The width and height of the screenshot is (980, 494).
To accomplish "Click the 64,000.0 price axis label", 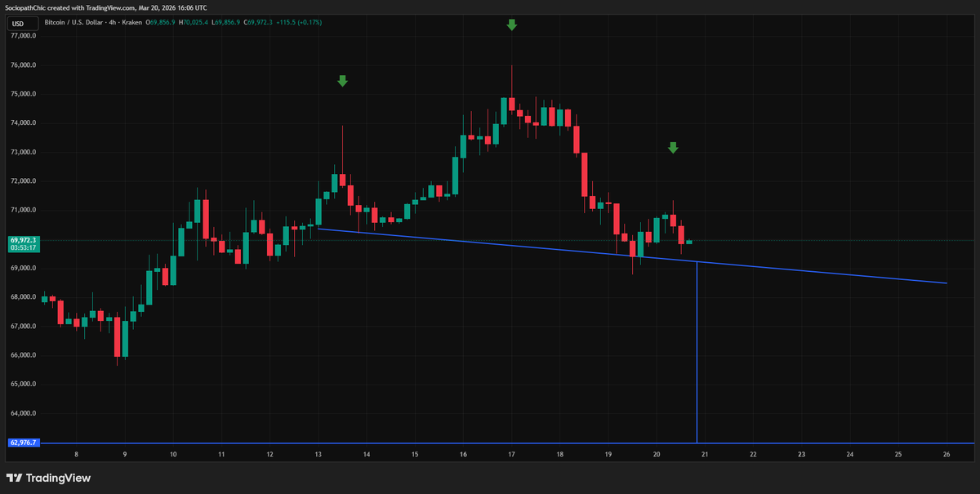I will 24,413.
